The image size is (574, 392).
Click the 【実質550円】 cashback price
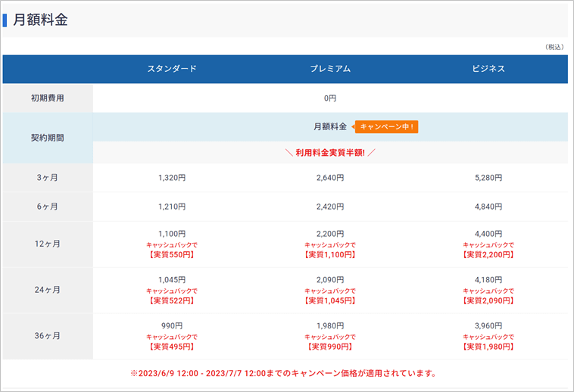172,255
